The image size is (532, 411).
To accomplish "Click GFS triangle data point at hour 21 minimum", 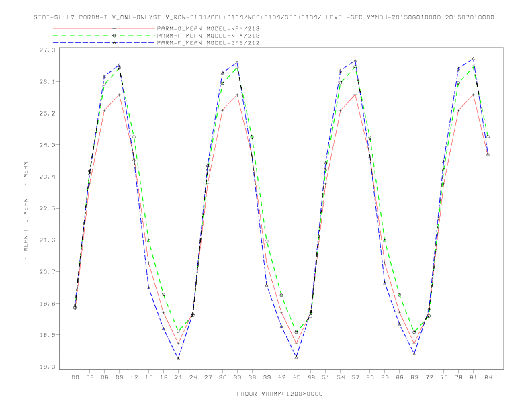I will (x=178, y=358).
